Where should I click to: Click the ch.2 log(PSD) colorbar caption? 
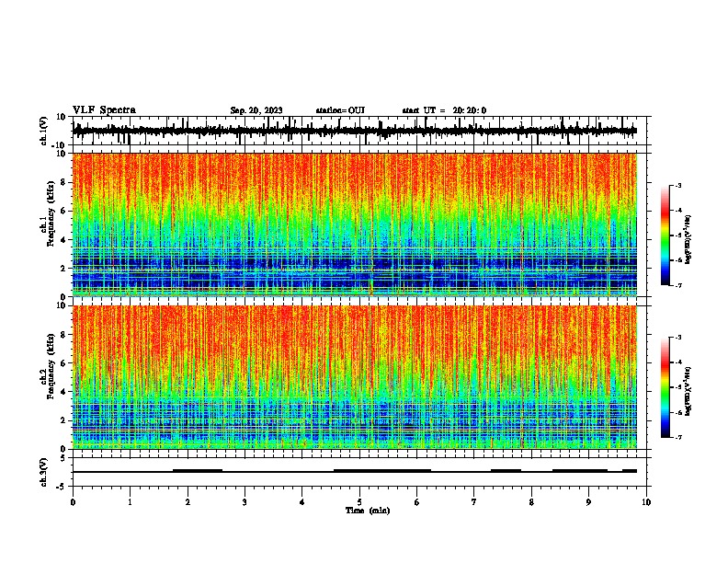click(688, 392)
